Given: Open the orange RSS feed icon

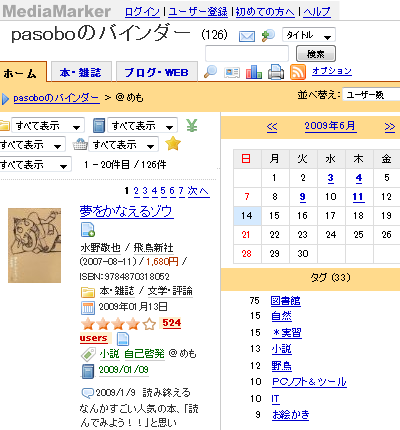Looking at the screenshot, I should (x=298, y=72).
